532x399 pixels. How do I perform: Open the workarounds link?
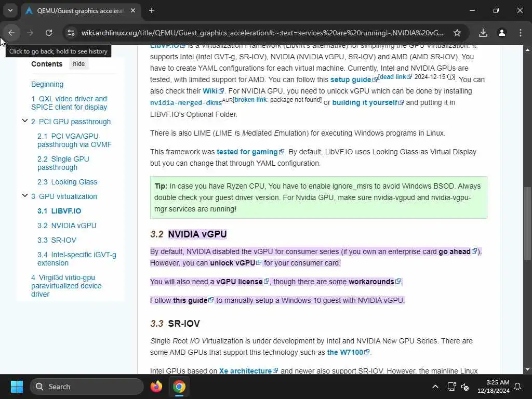click(375, 282)
